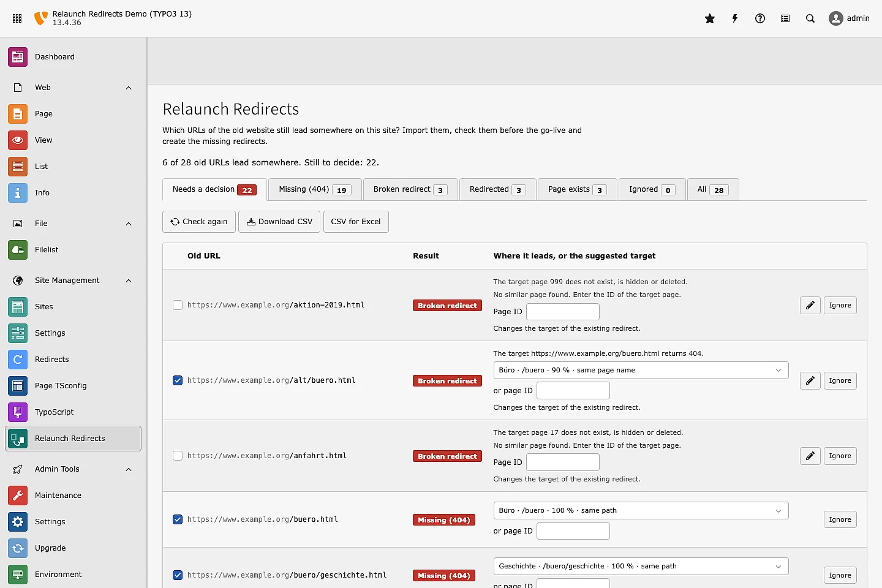
Task: Untick the /buero.html row checkbox
Action: 178,519
